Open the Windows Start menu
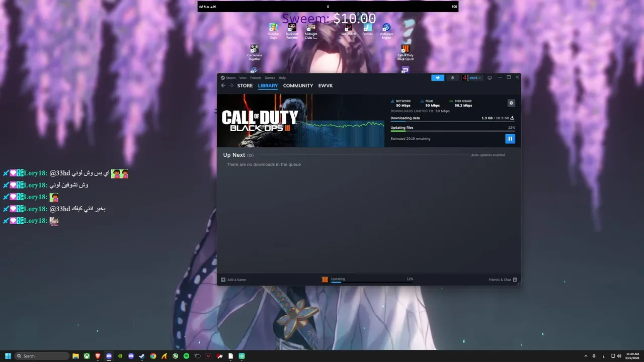 coord(8,356)
